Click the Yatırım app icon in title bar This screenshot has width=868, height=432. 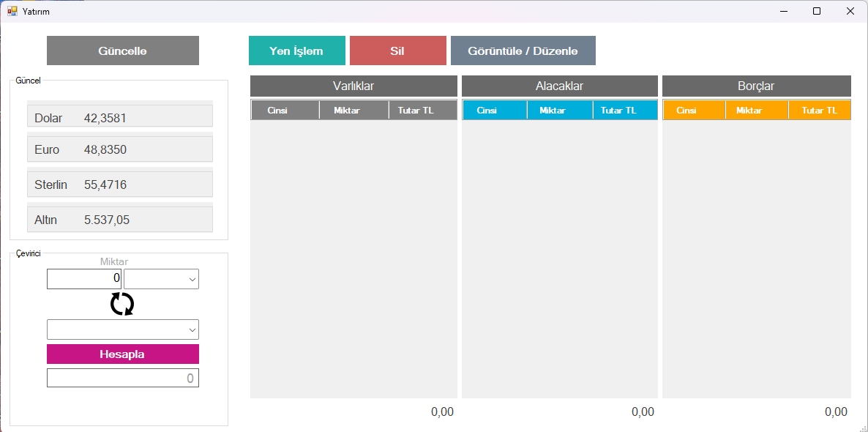[x=12, y=11]
